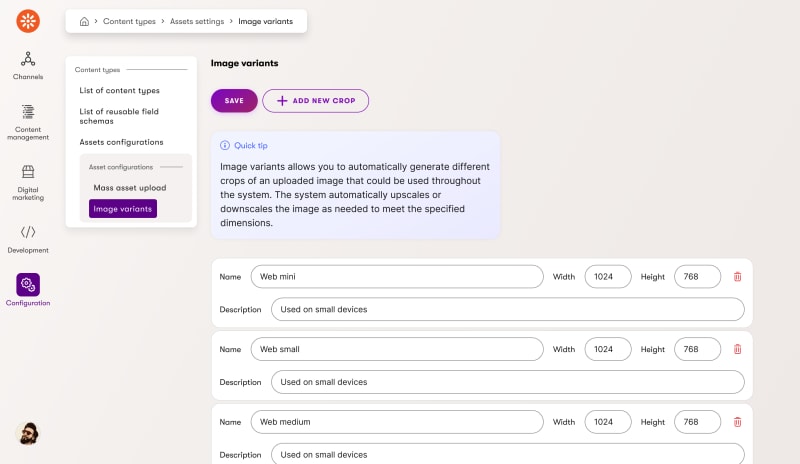Click the home icon in breadcrumb
The width and height of the screenshot is (800, 464).
coord(84,21)
